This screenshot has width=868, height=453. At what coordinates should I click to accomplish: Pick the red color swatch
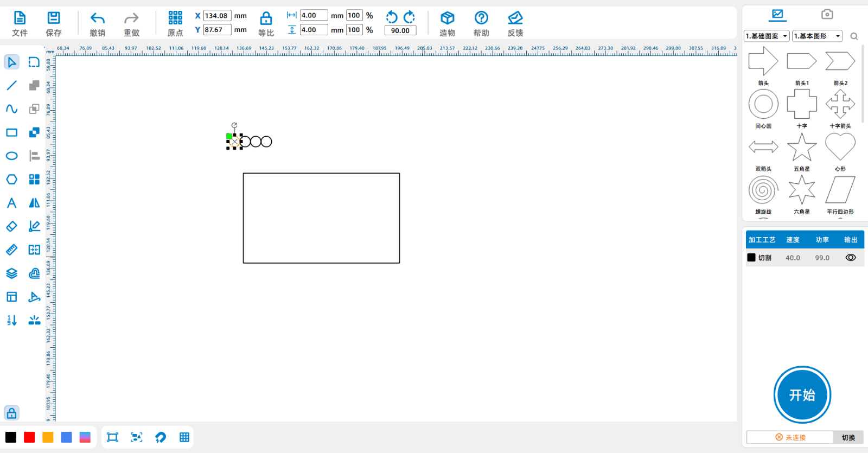(29, 437)
